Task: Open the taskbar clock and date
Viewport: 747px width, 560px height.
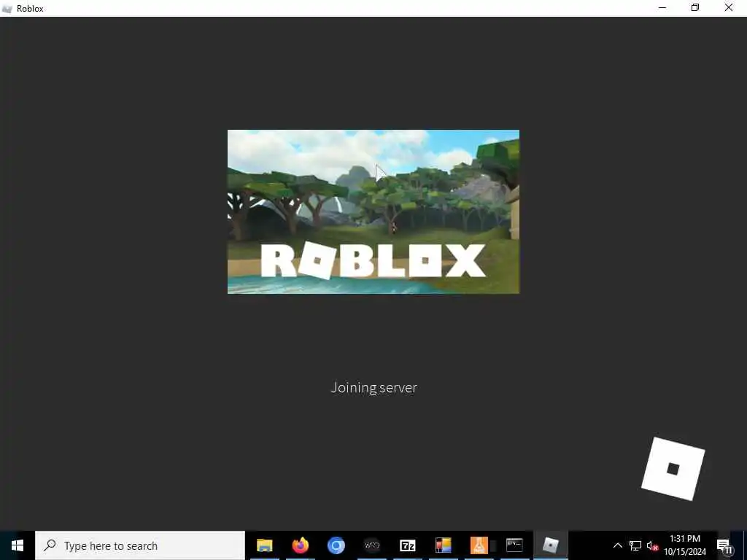Action: pyautogui.click(x=685, y=545)
